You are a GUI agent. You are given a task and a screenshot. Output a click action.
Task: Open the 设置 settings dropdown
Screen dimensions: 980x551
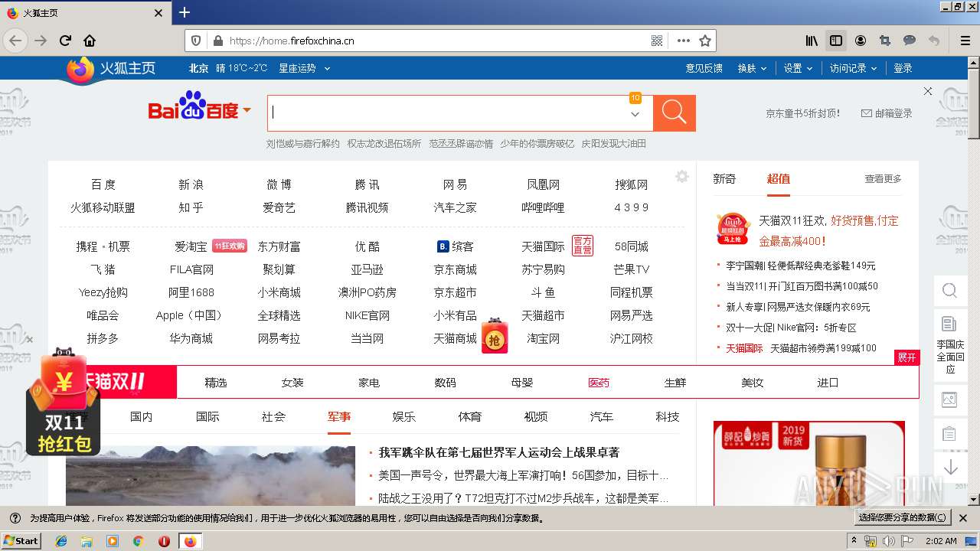(798, 68)
